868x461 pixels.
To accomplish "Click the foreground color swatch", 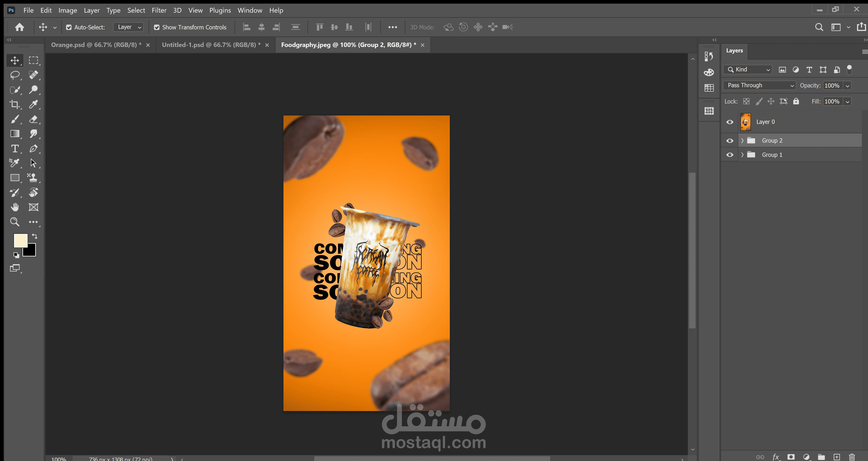I will pyautogui.click(x=20, y=240).
